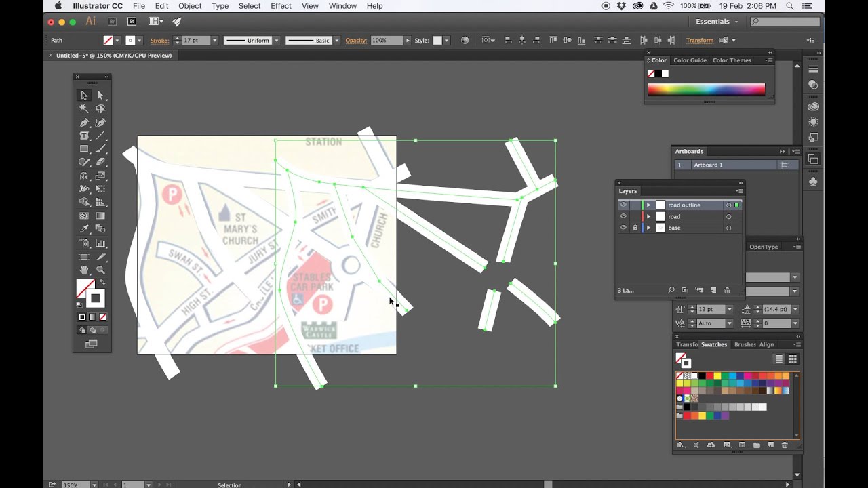868x488 pixels.
Task: Select the Width tool
Action: coord(84,189)
